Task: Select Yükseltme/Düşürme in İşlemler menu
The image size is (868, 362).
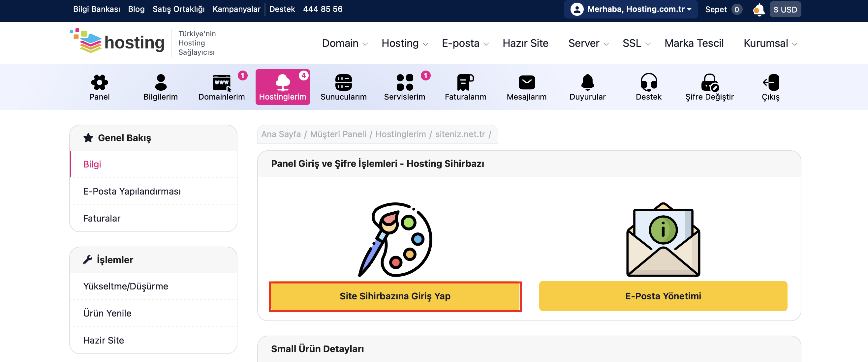Action: click(x=125, y=286)
